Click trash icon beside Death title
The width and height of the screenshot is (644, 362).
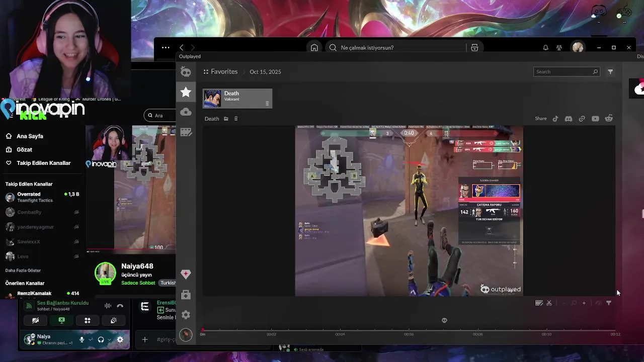(236, 119)
